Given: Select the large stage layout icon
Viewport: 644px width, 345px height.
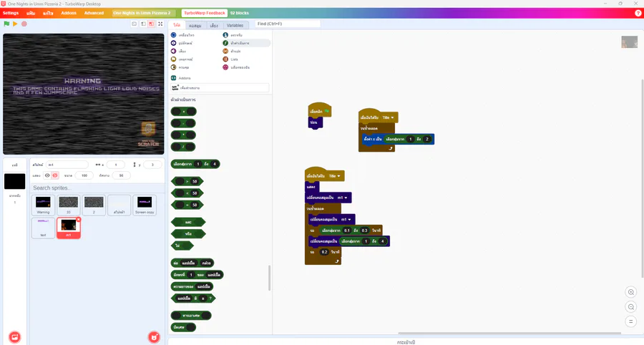Looking at the screenshot, I should [x=151, y=24].
